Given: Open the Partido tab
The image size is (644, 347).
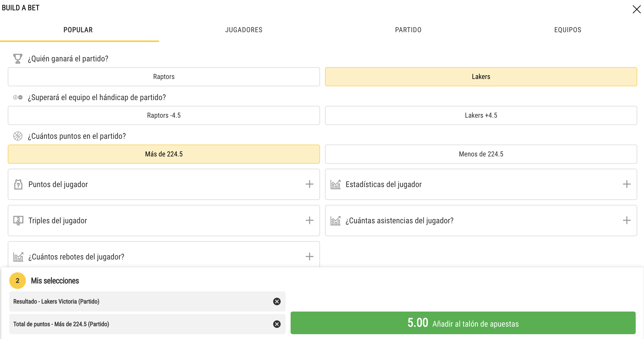Looking at the screenshot, I should tap(408, 30).
